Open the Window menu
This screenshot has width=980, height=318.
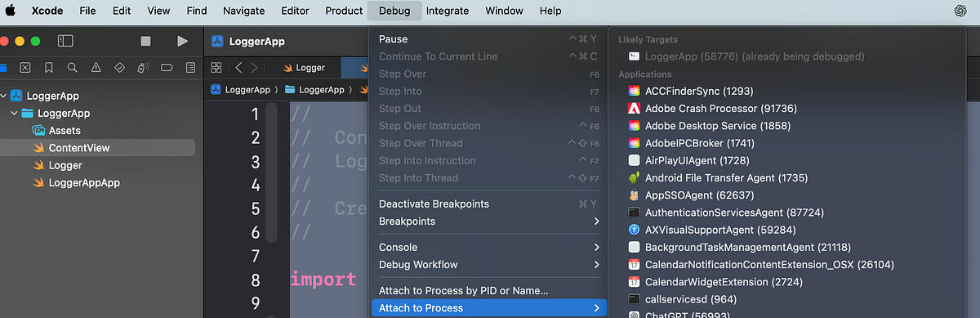click(505, 11)
